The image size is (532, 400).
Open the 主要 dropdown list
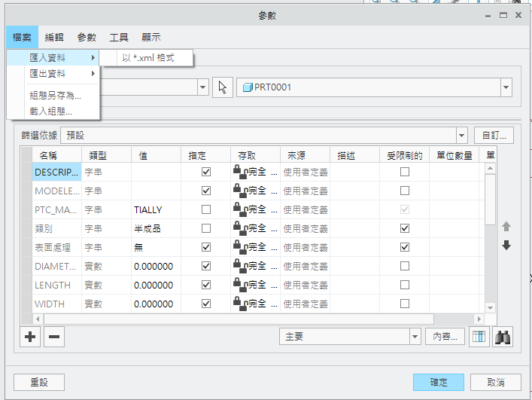click(415, 337)
